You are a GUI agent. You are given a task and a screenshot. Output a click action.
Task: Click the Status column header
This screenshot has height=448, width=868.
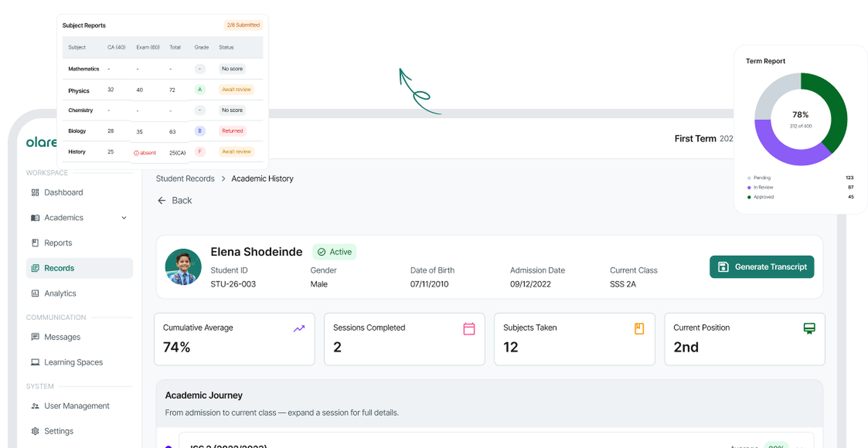click(226, 48)
